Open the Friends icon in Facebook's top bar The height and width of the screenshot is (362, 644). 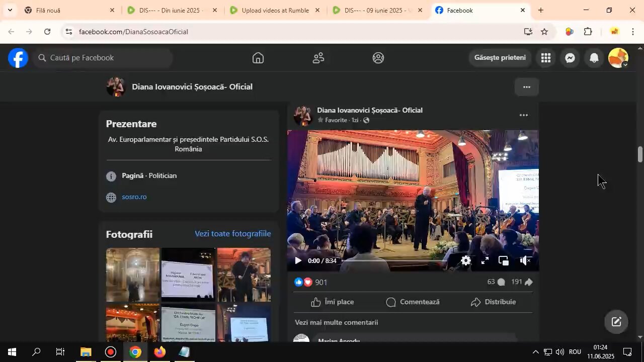click(x=318, y=58)
